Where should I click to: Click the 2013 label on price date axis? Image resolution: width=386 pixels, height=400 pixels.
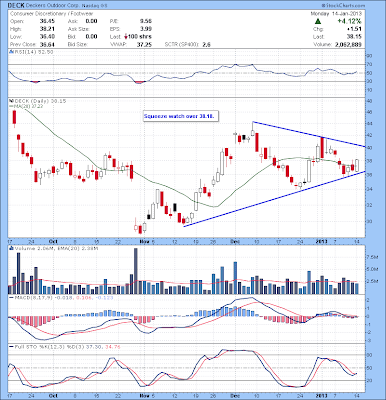tap(322, 241)
